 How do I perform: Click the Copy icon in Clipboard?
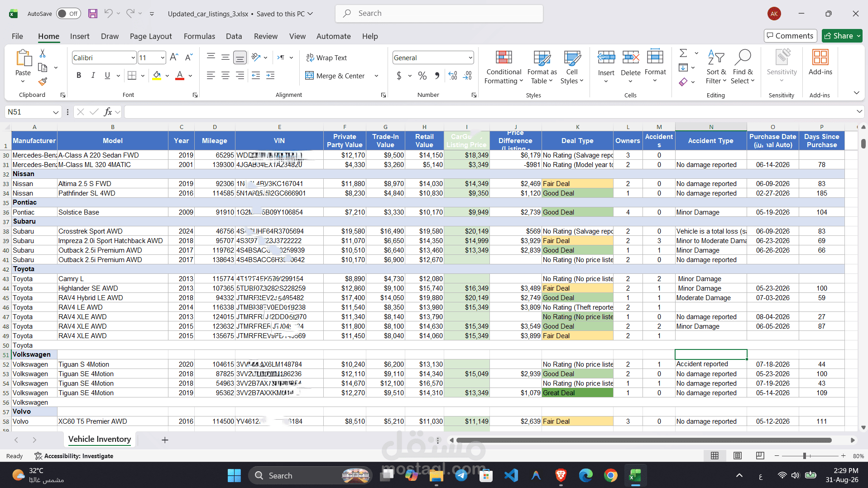(43, 67)
